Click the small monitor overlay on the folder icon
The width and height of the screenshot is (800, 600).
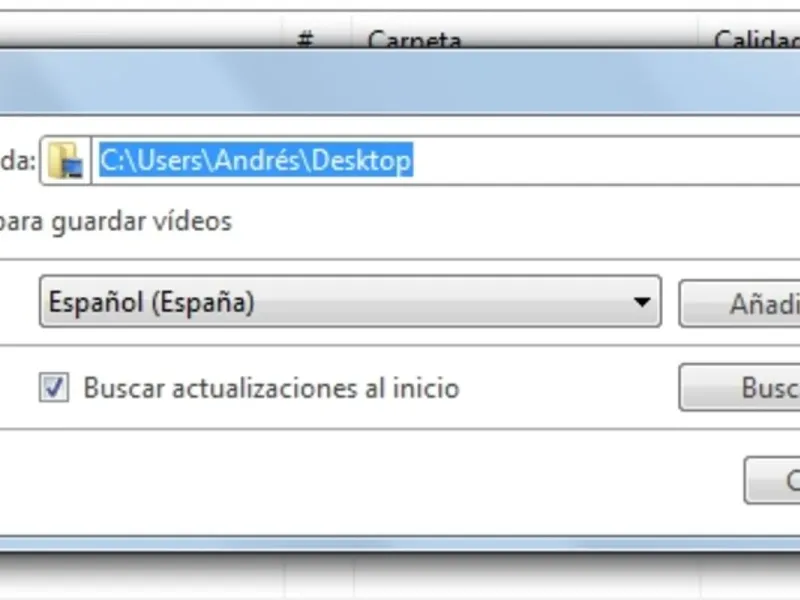74,168
